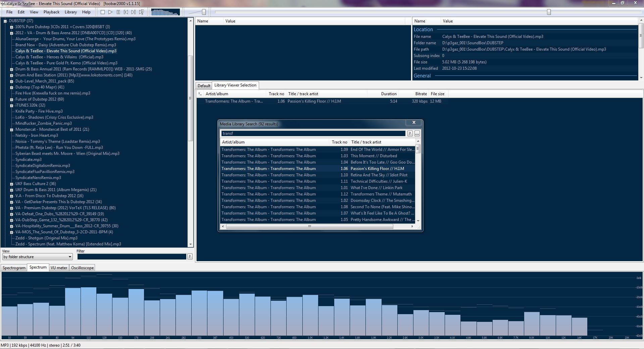Sort search results by Track no column
Image resolution: width=644 pixels, height=349 pixels.
tap(339, 142)
